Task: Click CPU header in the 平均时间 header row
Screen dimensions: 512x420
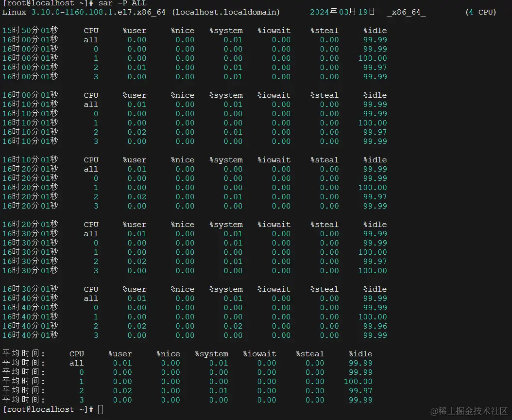Action: pyautogui.click(x=77, y=354)
